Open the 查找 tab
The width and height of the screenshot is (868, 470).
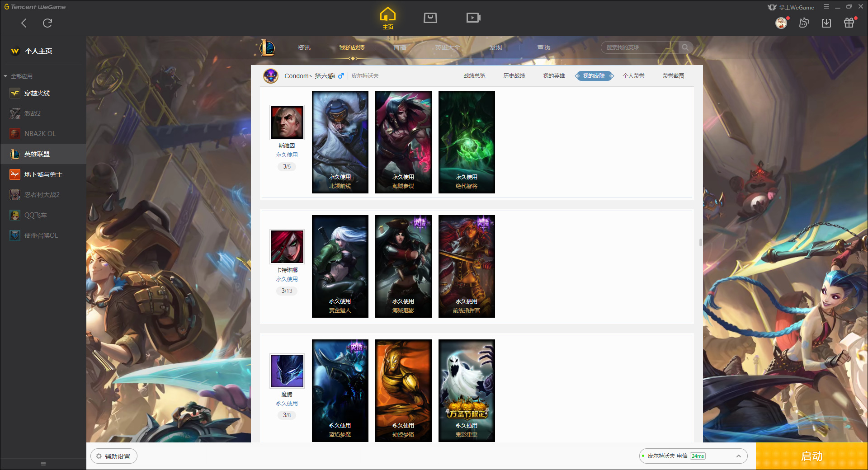543,47
